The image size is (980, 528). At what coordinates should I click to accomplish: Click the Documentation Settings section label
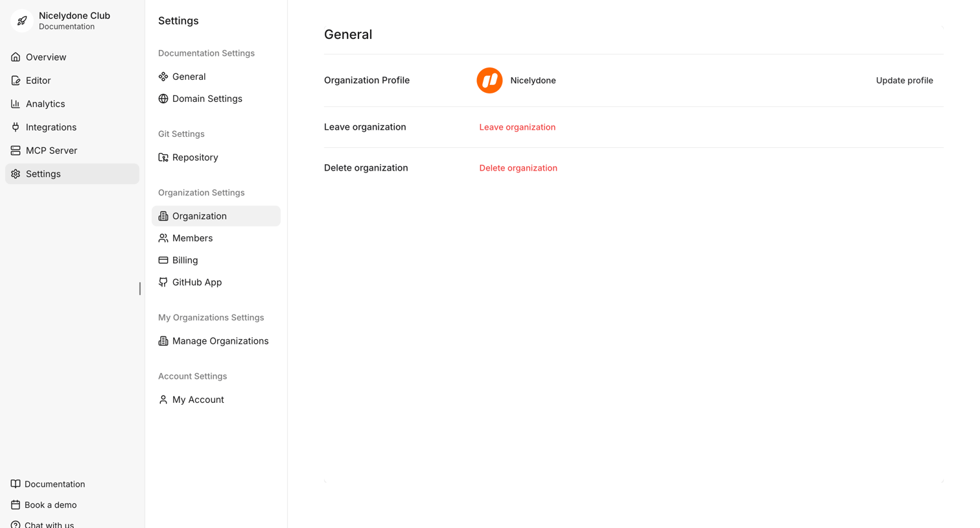coord(206,53)
